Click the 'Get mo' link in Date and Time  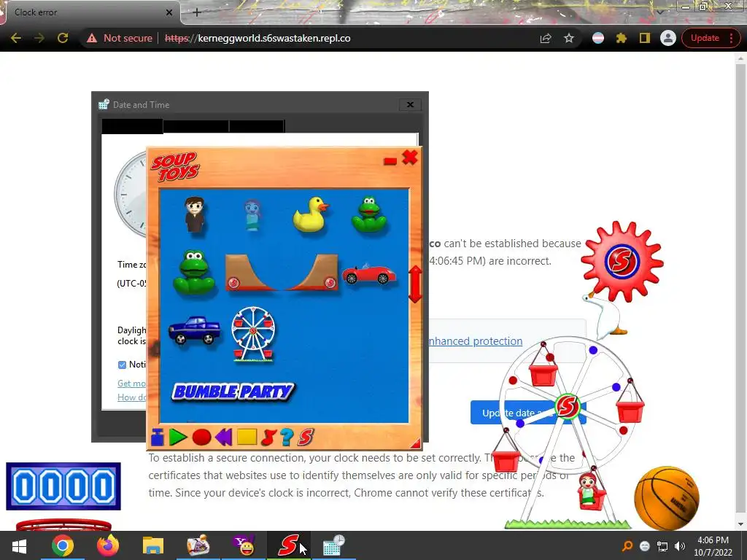(131, 384)
